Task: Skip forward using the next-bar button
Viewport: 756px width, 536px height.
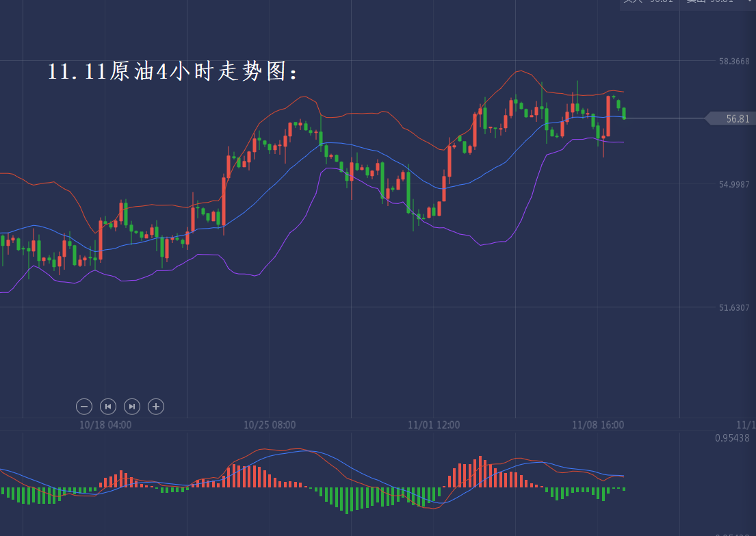Action: pyautogui.click(x=132, y=407)
